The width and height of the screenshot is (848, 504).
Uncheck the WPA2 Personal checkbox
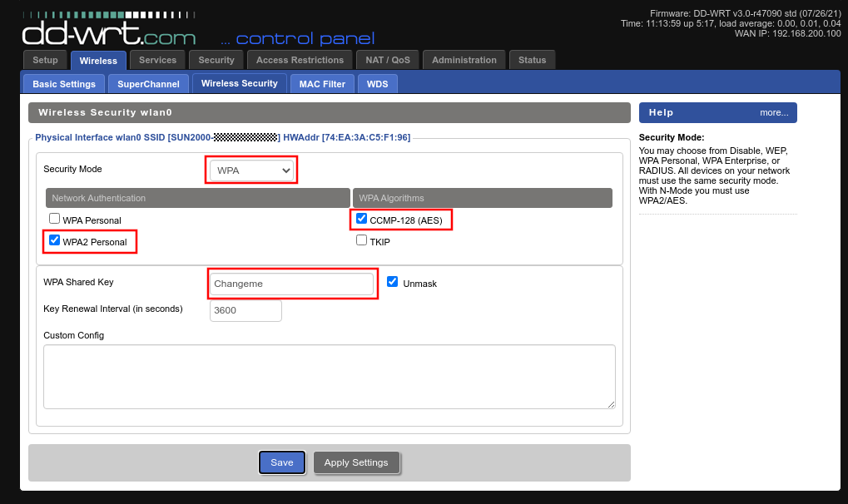55,240
